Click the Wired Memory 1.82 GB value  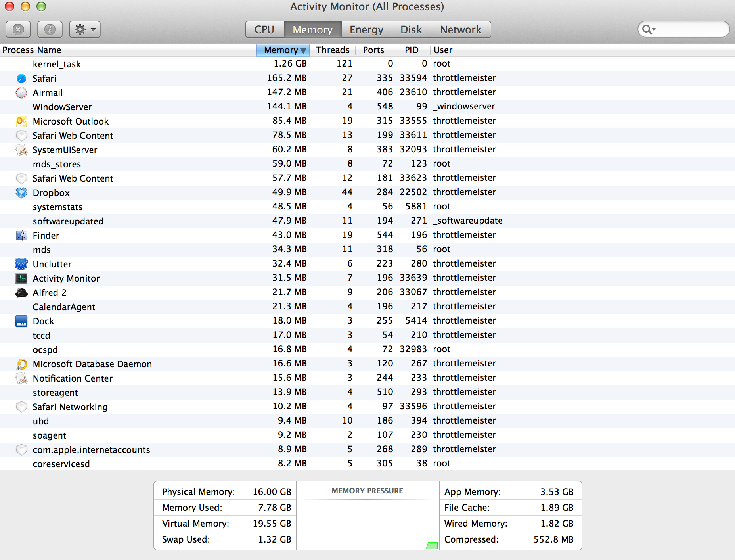(557, 524)
